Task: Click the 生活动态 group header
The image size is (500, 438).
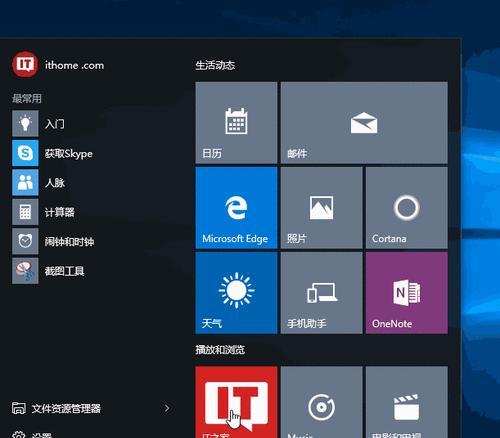Action: coord(215,65)
